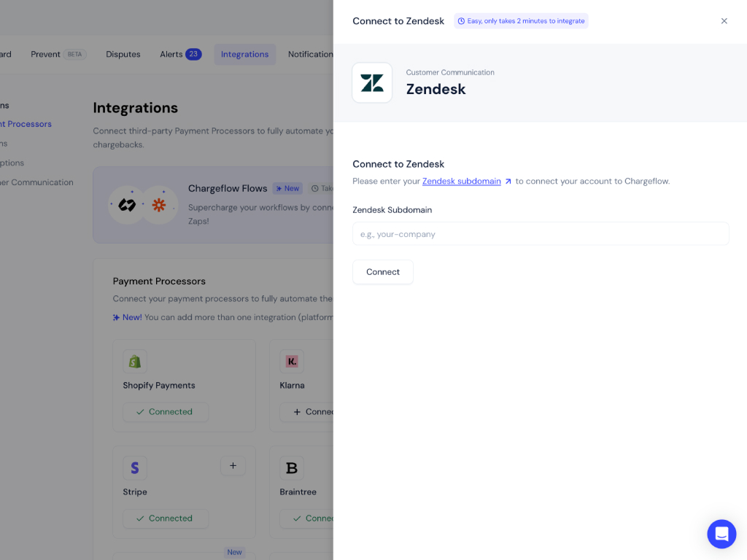Click the Chargeflow logo in Flows banner
The width and height of the screenshot is (747, 560).
[127, 206]
